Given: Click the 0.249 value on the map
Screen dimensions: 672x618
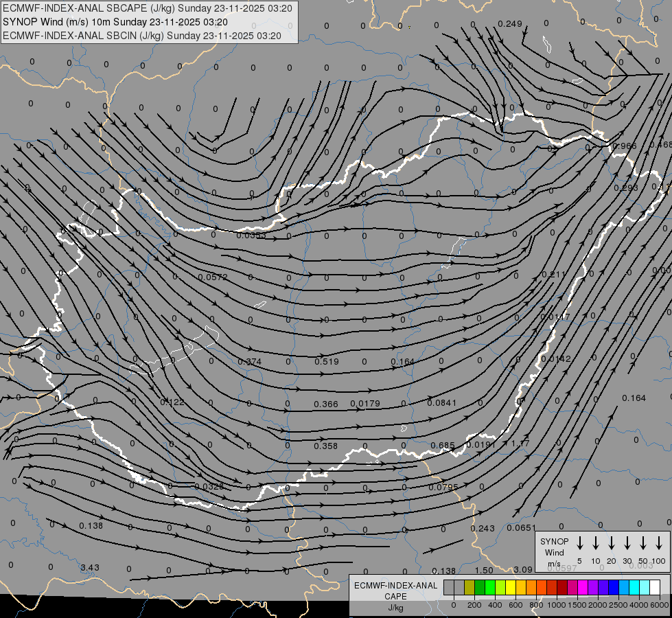Looking at the screenshot, I should point(510,23).
